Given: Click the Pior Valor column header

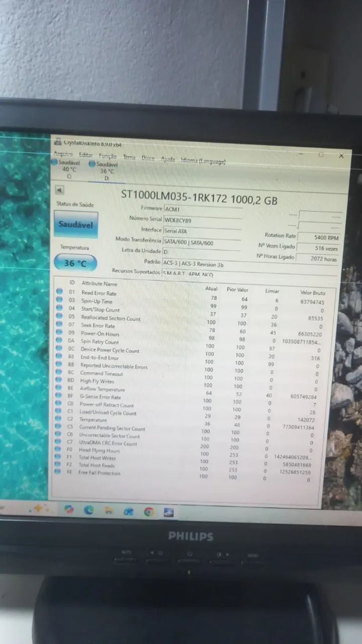Looking at the screenshot, I should click(238, 290).
